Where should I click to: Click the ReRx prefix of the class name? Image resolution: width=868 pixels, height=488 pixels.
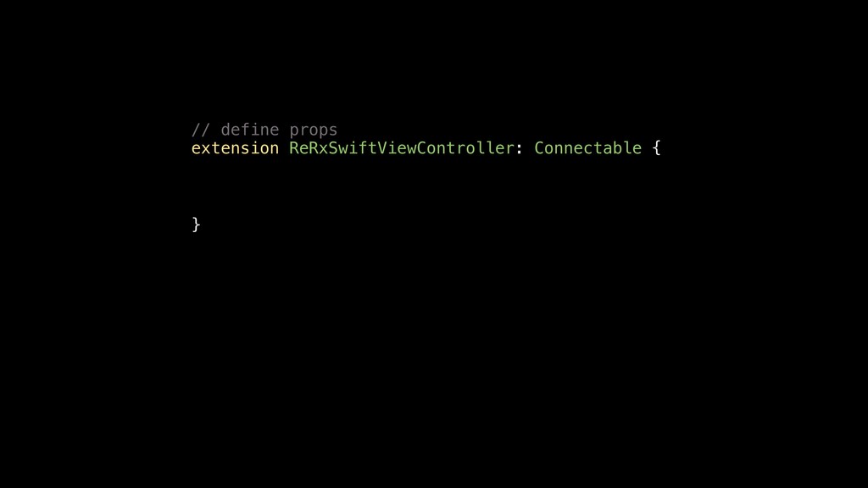coord(309,147)
